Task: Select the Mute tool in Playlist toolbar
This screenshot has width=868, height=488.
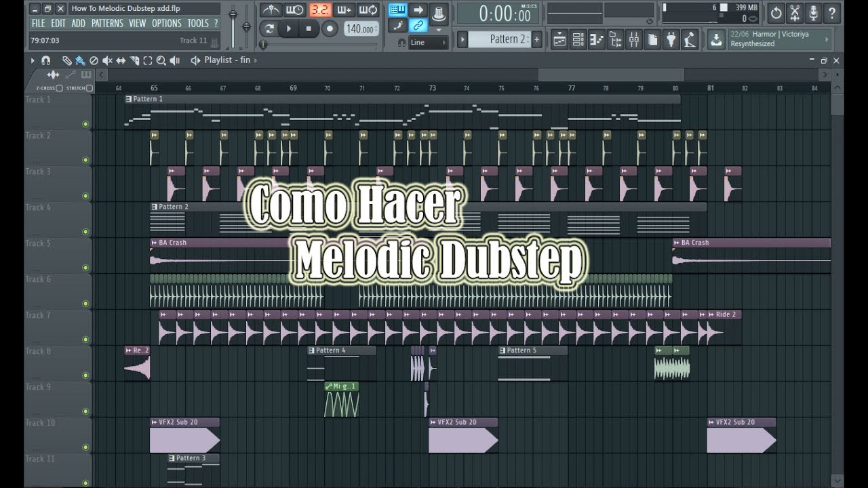Action: (x=107, y=60)
